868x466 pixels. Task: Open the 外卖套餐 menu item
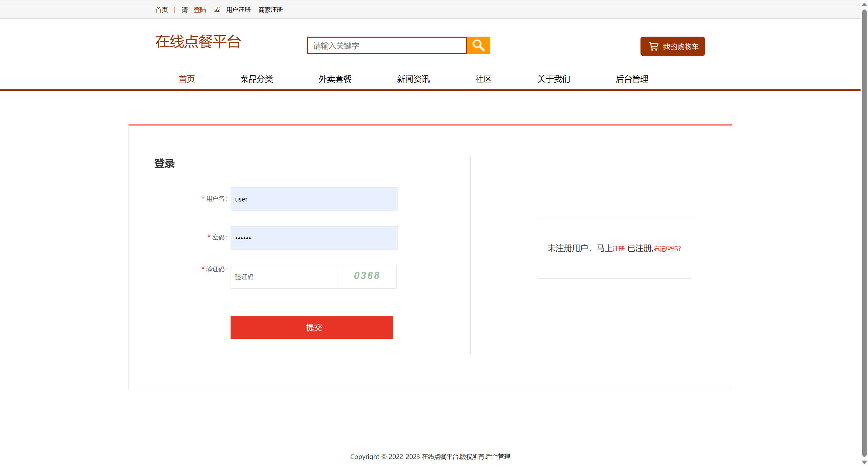point(335,79)
